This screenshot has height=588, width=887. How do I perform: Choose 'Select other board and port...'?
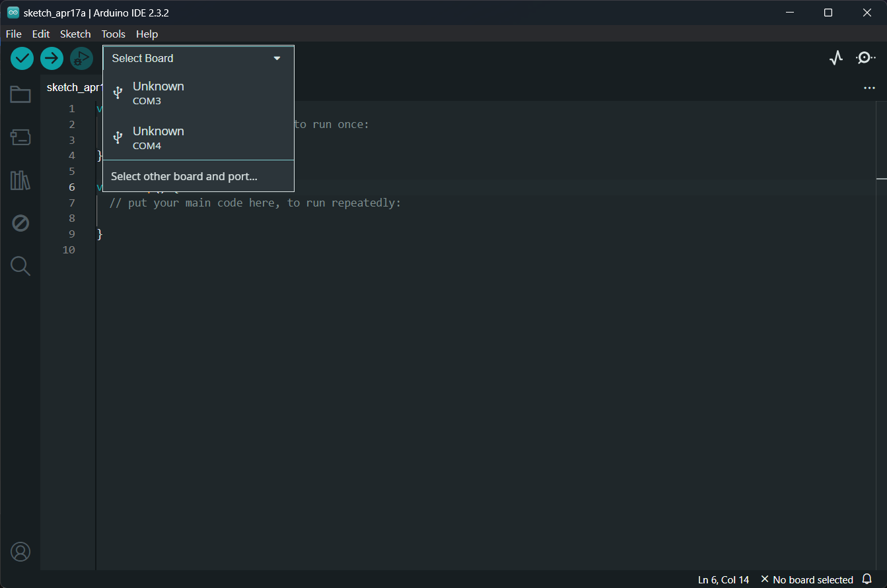click(185, 176)
